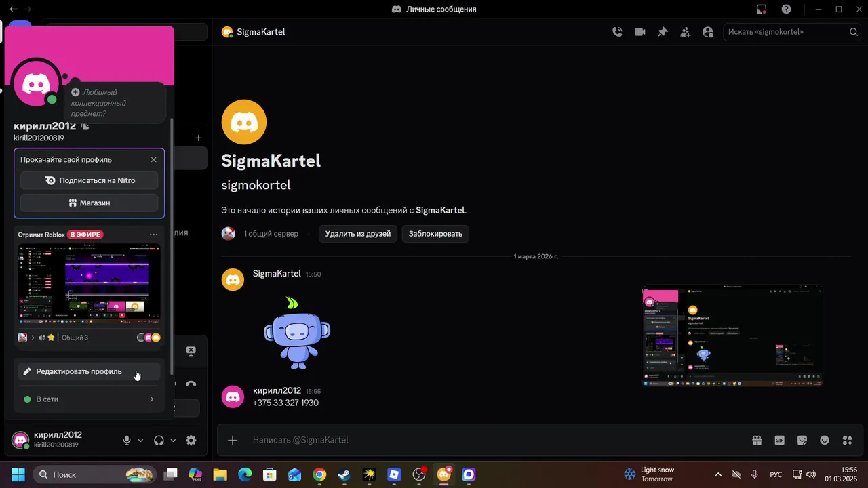
Task: Click the Wumpus sticker in chat
Action: [296, 332]
